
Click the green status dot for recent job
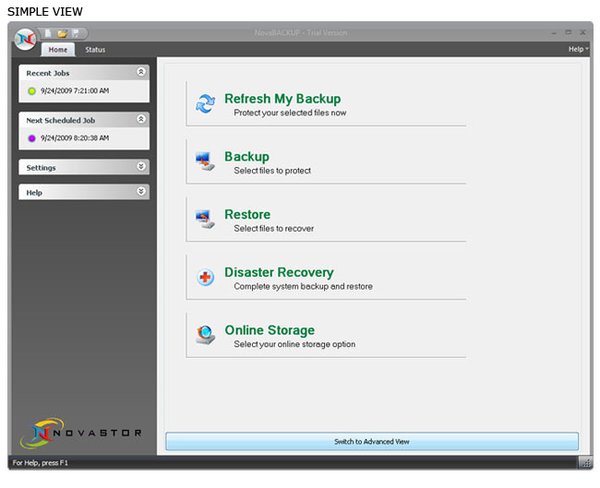click(32, 91)
